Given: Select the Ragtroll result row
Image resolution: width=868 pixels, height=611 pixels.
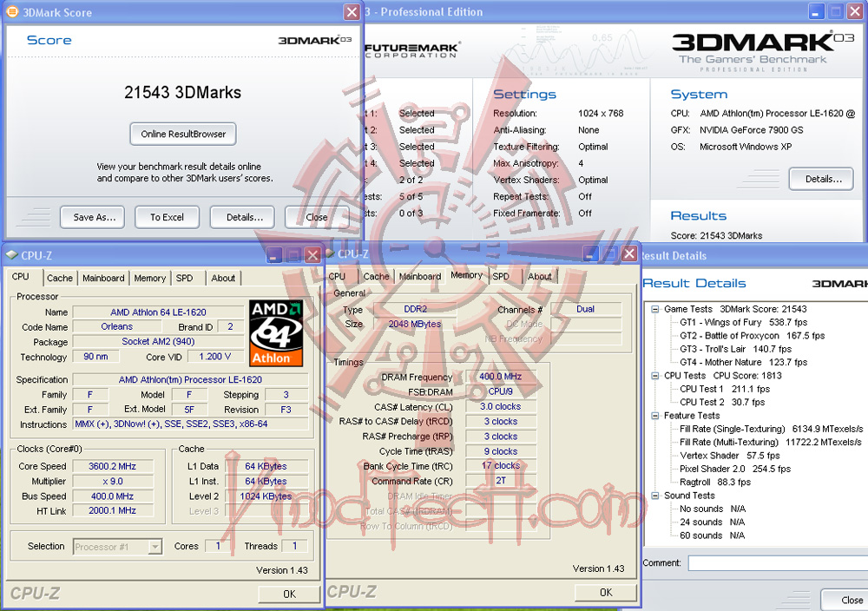Looking at the screenshot, I should [x=715, y=482].
